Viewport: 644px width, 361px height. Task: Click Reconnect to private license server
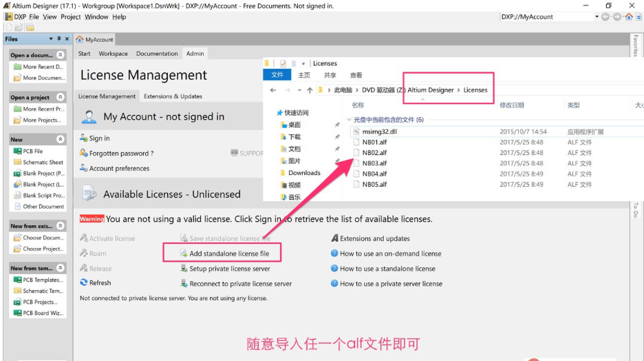(x=236, y=284)
